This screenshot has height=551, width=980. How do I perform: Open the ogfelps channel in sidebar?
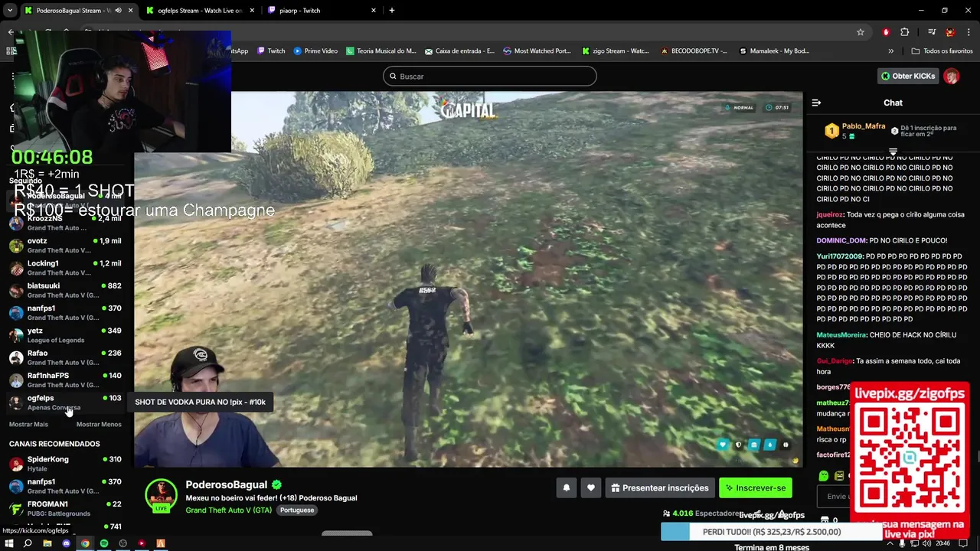pyautogui.click(x=65, y=403)
